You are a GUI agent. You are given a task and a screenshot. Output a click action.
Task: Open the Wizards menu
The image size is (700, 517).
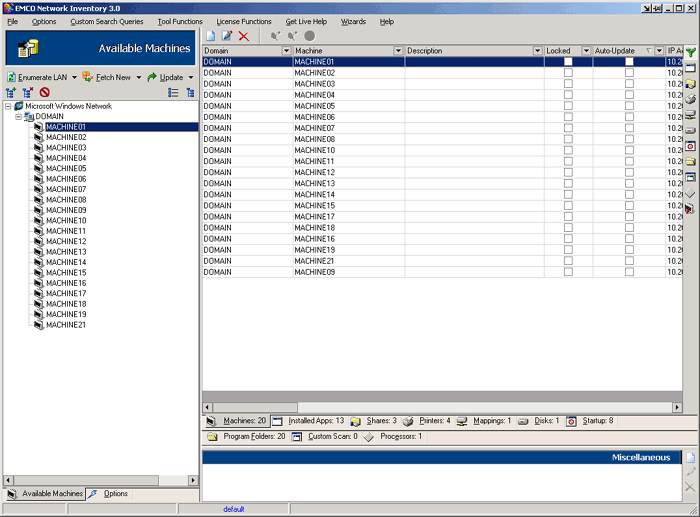353,21
